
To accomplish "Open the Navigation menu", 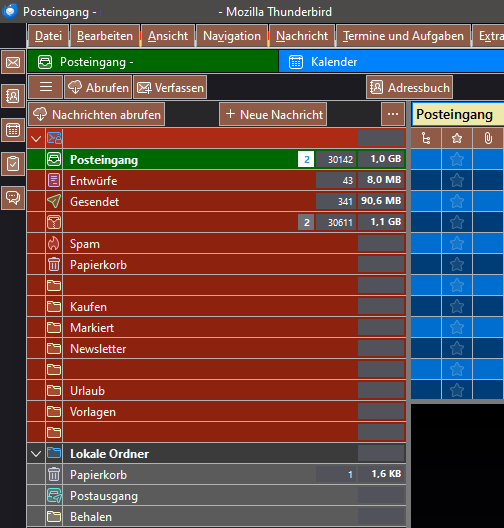I will (x=232, y=36).
